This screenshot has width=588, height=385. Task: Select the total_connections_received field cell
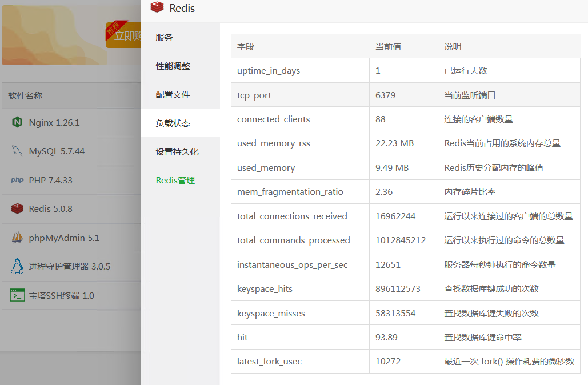[301, 216]
